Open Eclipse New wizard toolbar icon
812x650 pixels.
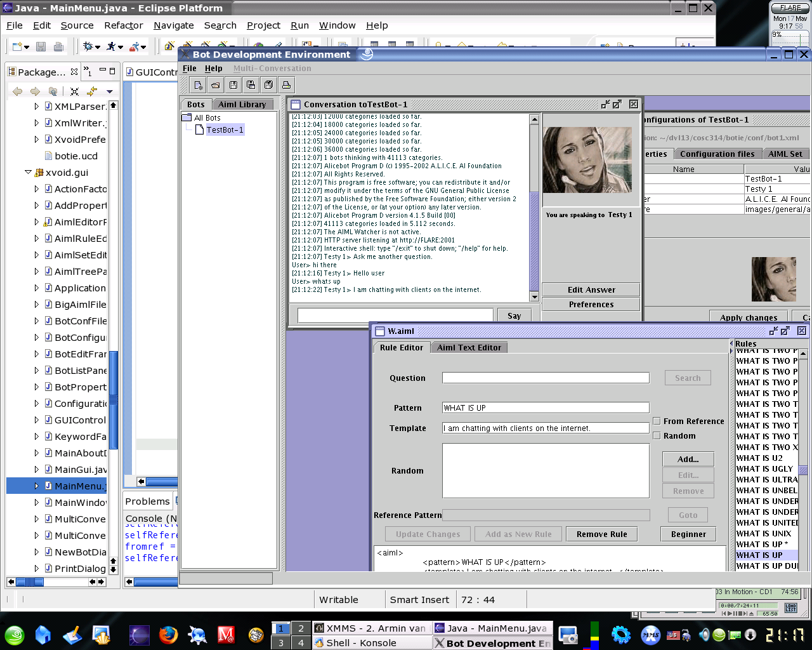[x=18, y=46]
